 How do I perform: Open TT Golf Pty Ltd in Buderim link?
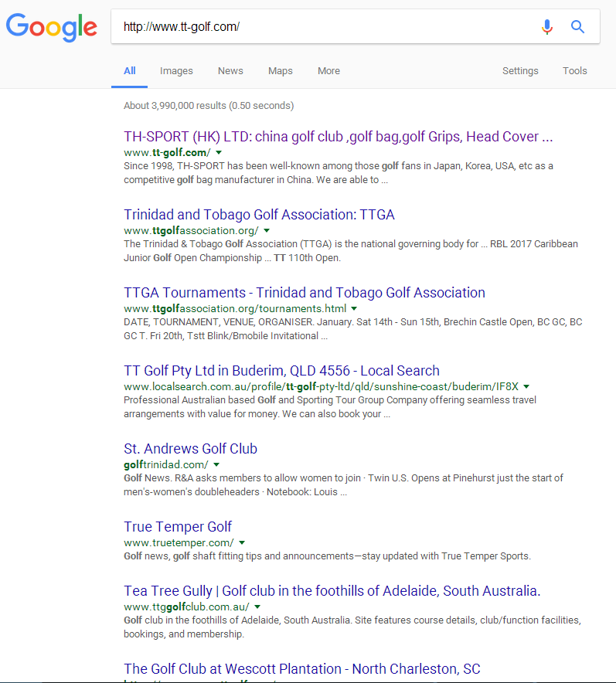[x=281, y=371]
